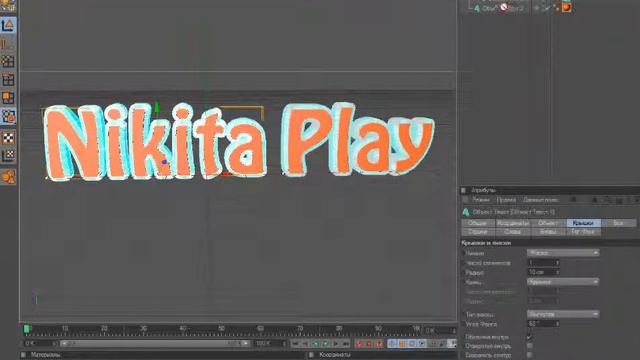Play animation forwards
This screenshot has height=360, width=640.
coord(325,344)
